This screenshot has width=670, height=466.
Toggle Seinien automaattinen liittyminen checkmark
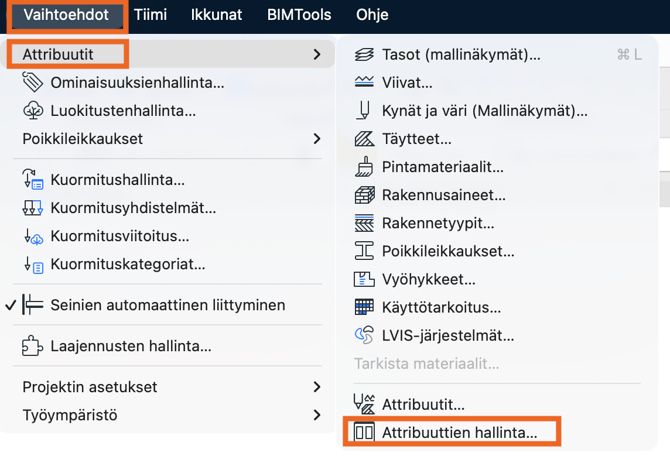pos(11,305)
